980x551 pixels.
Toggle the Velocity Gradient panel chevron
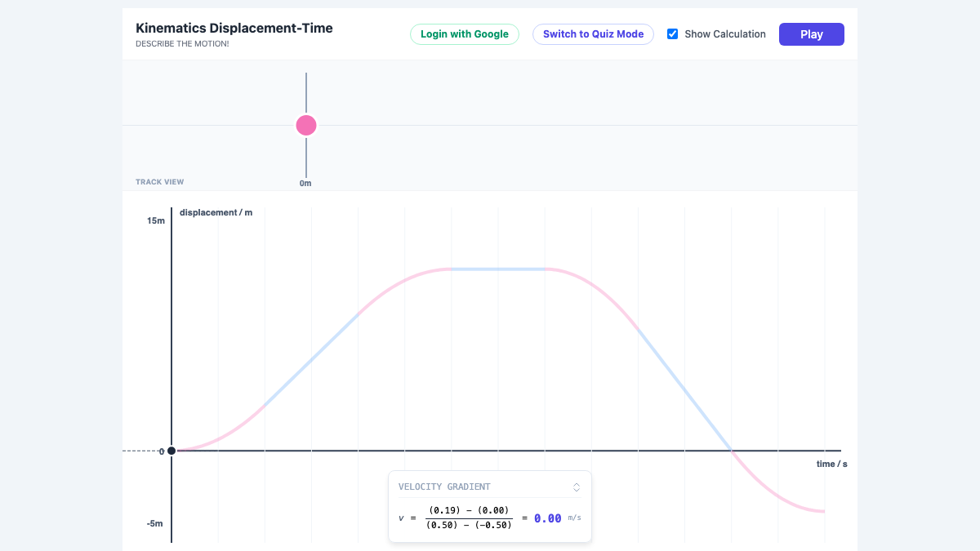pos(577,487)
